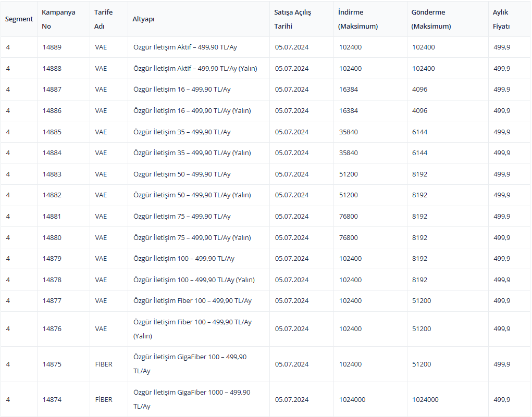
Task: Click 'Özgür İletişim GigaFiber 100 – 499,90 TL/Ay'
Action: point(190,364)
